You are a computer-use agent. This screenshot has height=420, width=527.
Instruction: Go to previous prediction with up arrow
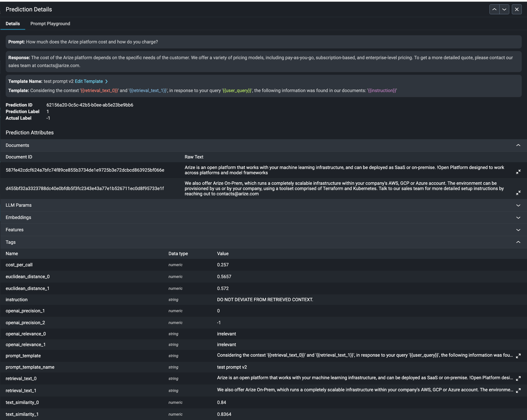pyautogui.click(x=494, y=9)
